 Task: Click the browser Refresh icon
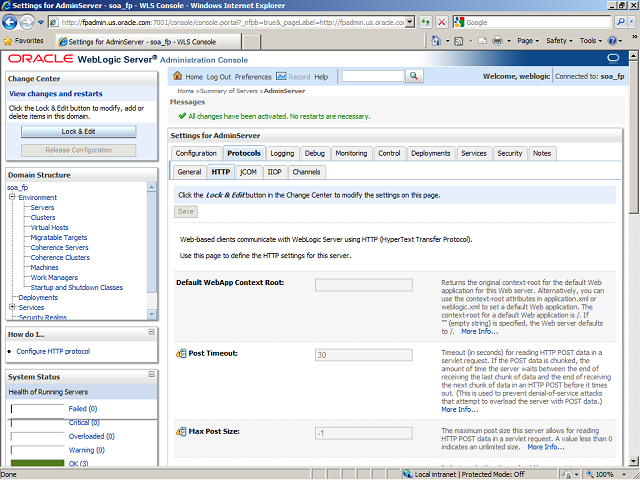pos(426,22)
